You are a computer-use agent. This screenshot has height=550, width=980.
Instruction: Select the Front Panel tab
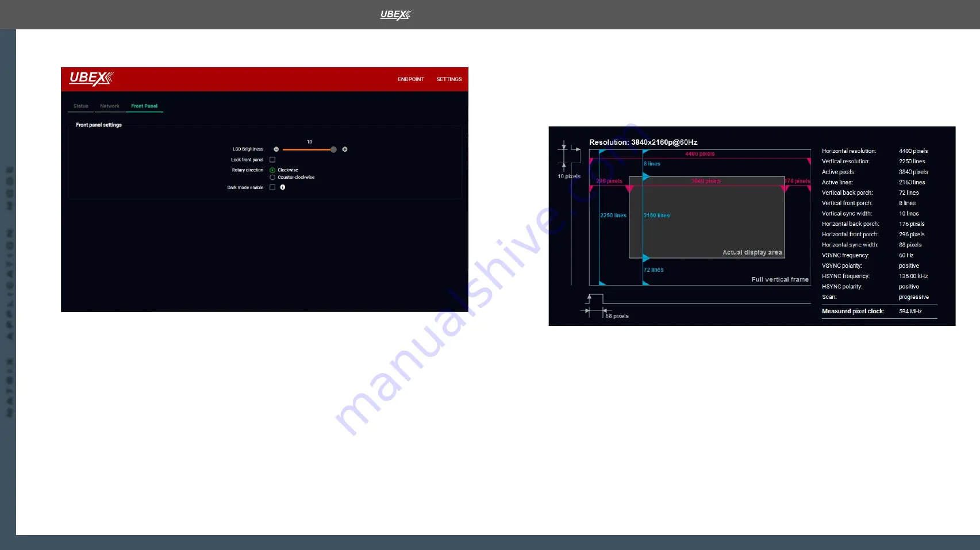(x=144, y=106)
